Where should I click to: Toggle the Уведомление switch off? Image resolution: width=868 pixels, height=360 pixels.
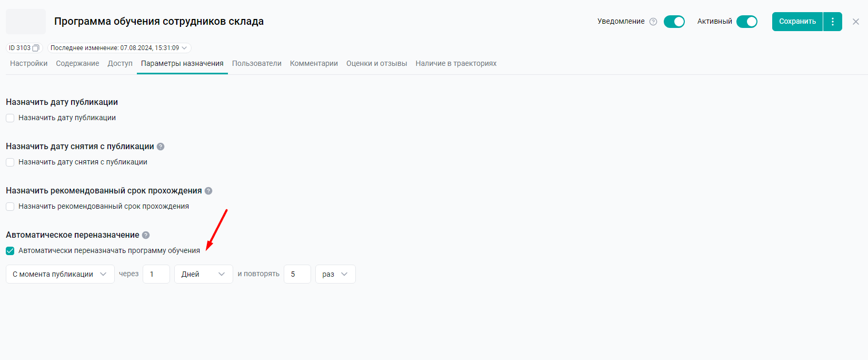pos(674,22)
